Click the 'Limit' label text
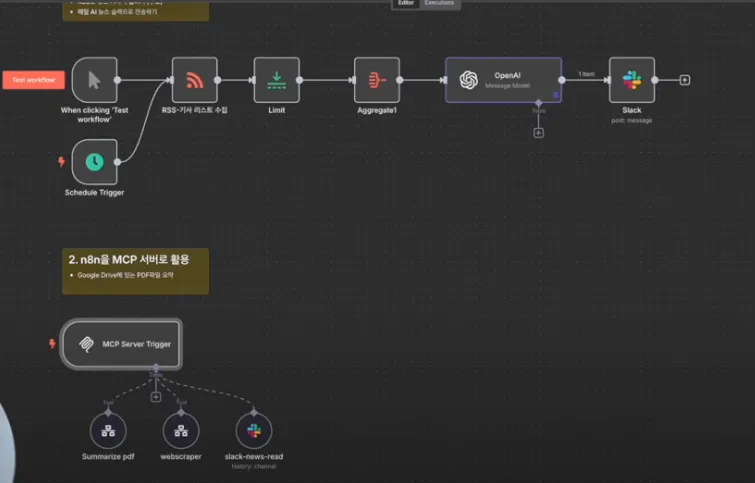 (x=277, y=110)
